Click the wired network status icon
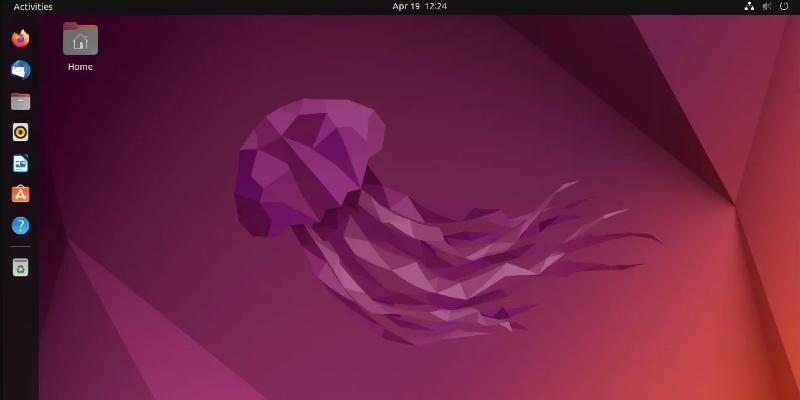Screen dimensions: 800x400 coord(749,7)
